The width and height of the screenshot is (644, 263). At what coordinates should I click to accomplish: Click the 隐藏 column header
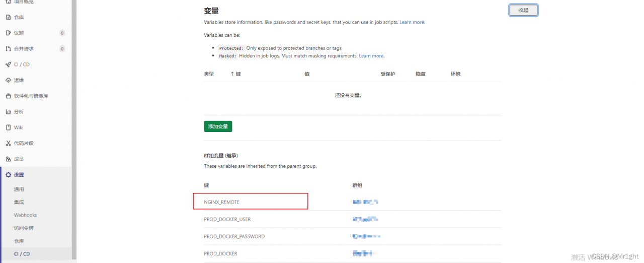click(x=421, y=74)
